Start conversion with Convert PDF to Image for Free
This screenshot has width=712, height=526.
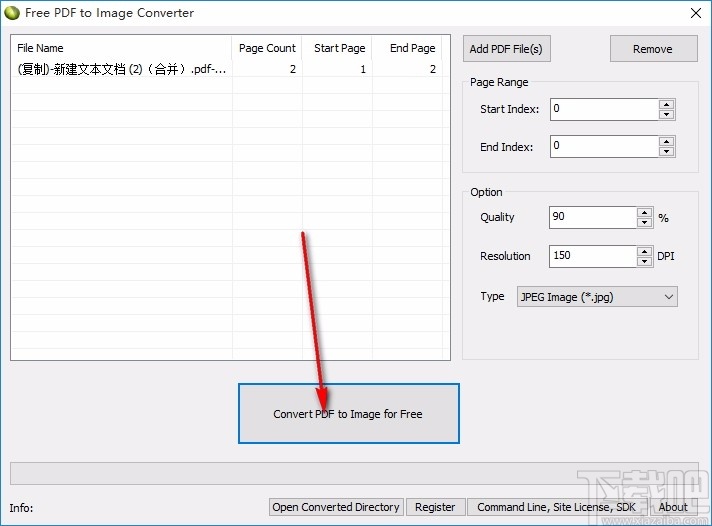348,413
